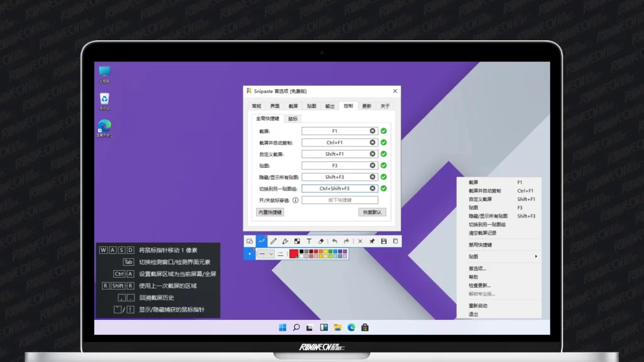Switch to the 鼠标 sub-tab
This screenshot has width=644, height=362.
click(x=293, y=118)
